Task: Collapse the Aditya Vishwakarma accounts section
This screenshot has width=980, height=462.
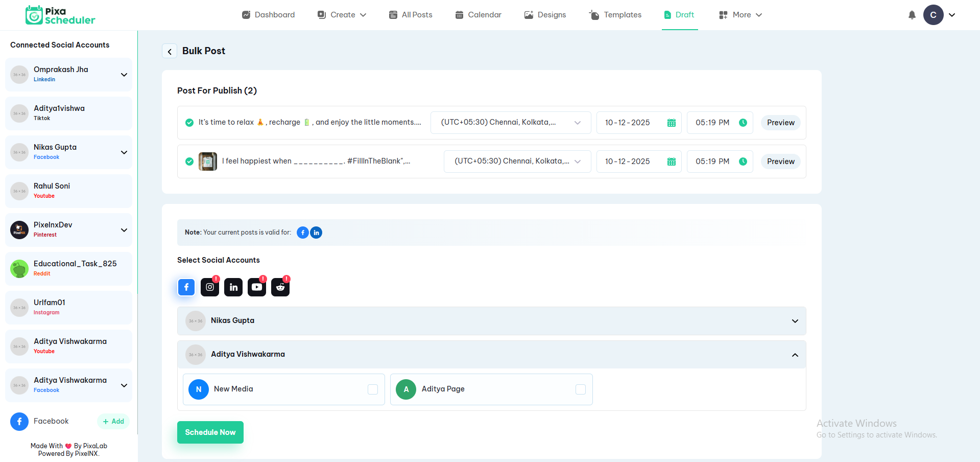Action: tap(795, 354)
